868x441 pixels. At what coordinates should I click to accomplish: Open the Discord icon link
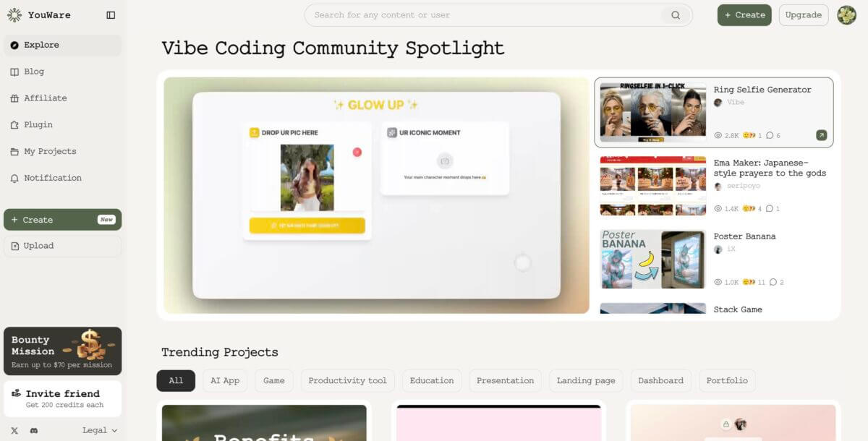pos(33,430)
